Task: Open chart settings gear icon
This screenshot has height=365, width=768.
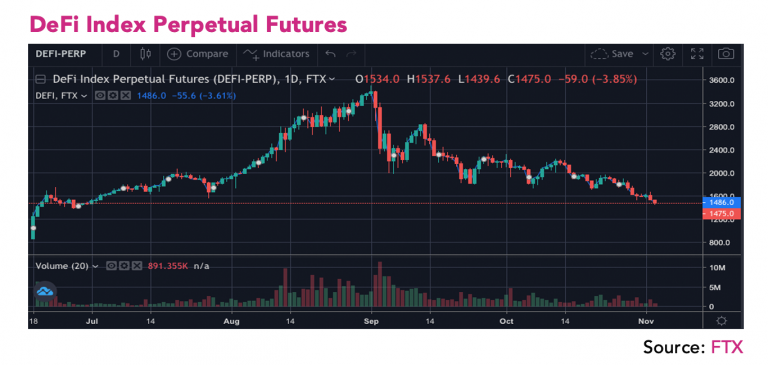Action: (x=668, y=54)
